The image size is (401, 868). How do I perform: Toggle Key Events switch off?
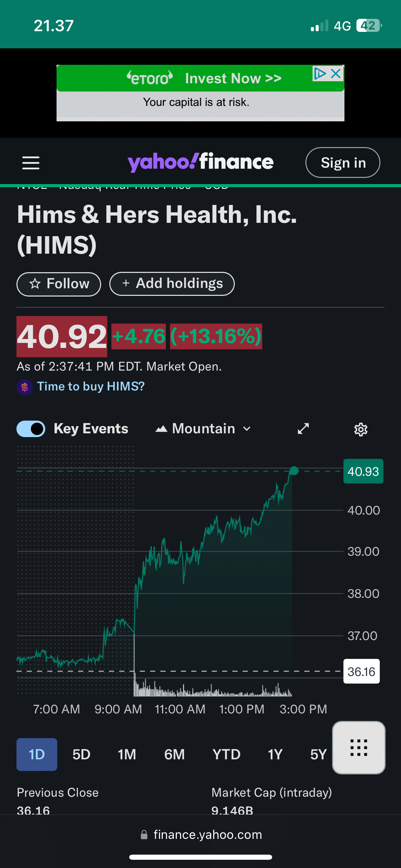point(31,429)
